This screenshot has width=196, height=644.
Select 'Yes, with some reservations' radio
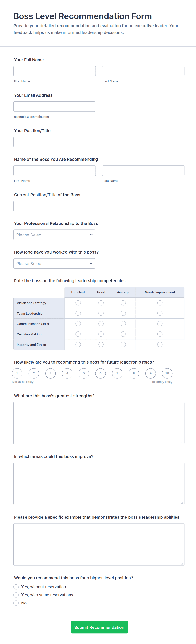point(16,595)
